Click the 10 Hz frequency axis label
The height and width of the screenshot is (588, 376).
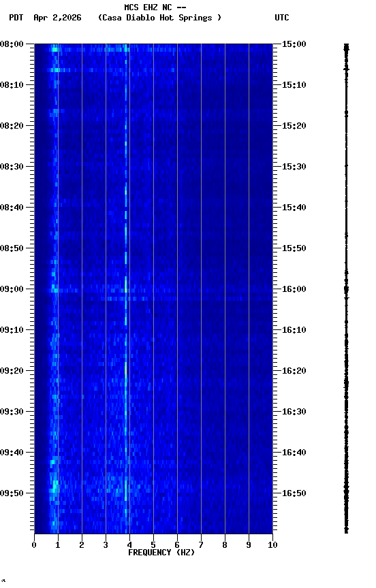[272, 545]
